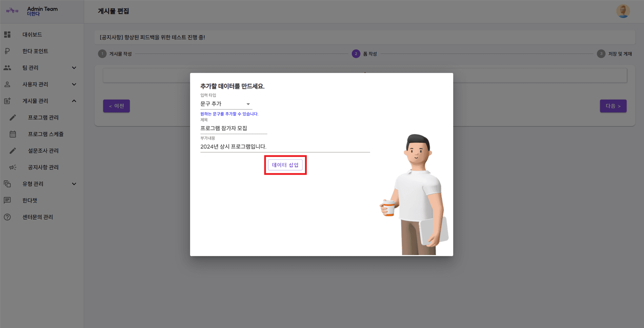Click the 부가내용 input field
The image size is (644, 328).
[285, 147]
